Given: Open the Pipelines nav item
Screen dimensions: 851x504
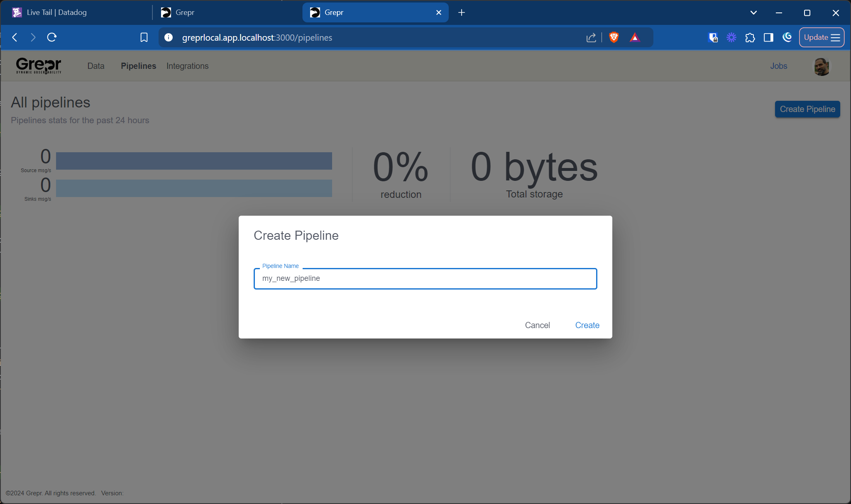Looking at the screenshot, I should click(x=139, y=66).
